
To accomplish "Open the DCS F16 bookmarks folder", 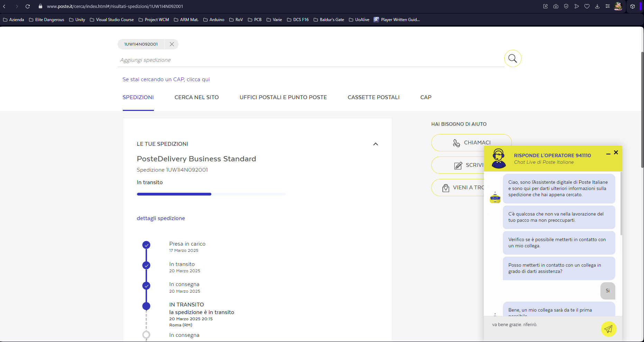I will point(298,20).
